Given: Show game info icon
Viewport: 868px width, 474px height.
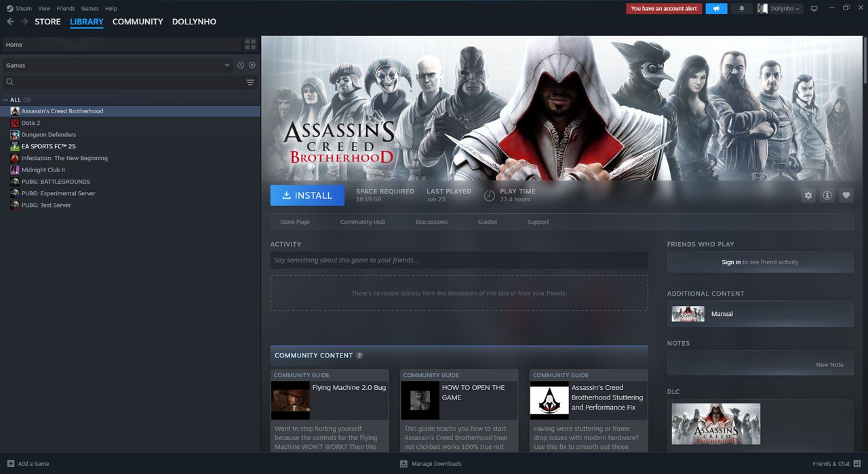Looking at the screenshot, I should point(827,195).
